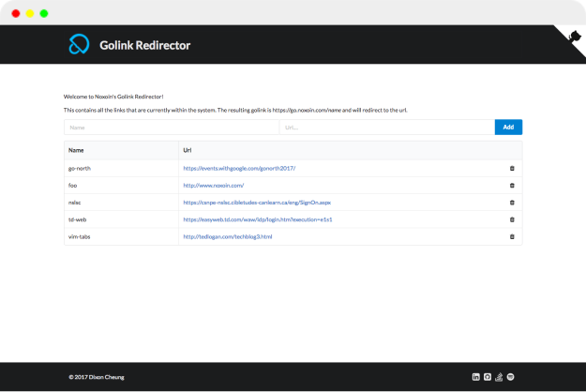Open the events.withgoogle.com gonorth2017 link
The image size is (586, 392).
239,169
